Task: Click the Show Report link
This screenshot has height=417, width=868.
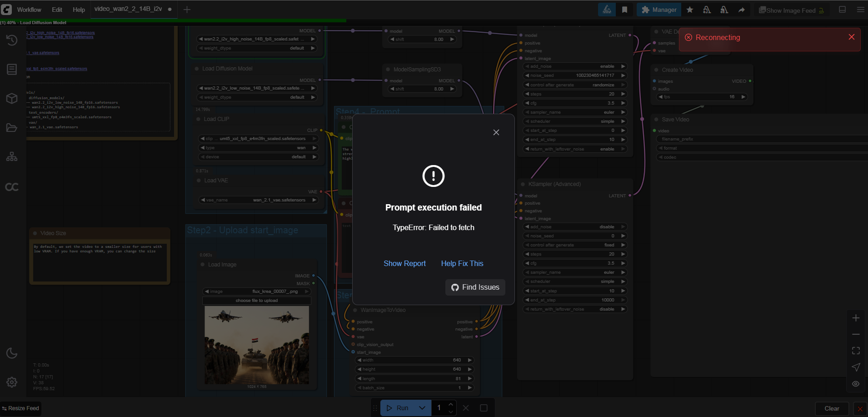Action: pos(404,263)
